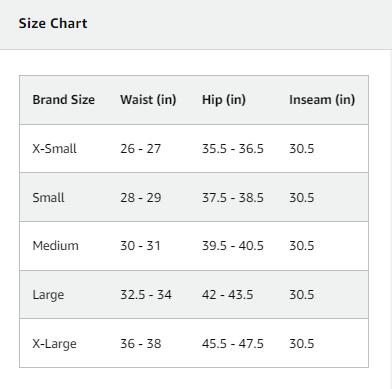
Task: Select the Inseam (in) column header
Action: 322,100
